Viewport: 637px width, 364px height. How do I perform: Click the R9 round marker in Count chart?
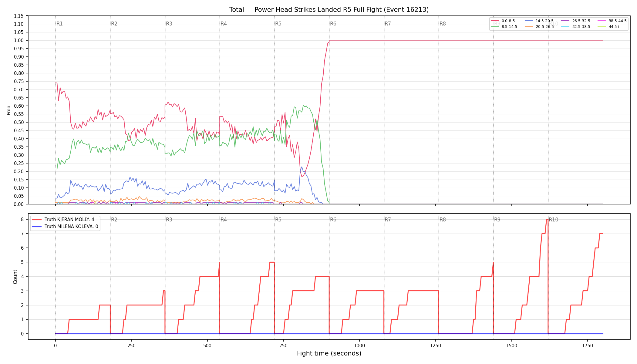(x=497, y=220)
